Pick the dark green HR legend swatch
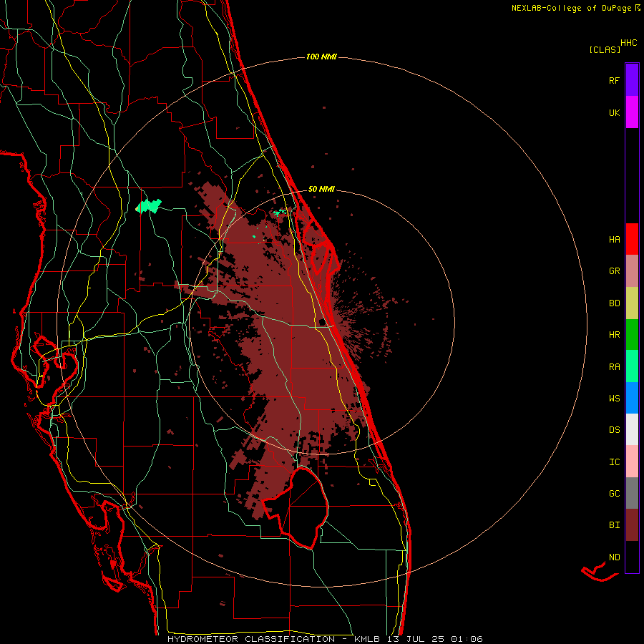This screenshot has width=644, height=644. (632, 334)
